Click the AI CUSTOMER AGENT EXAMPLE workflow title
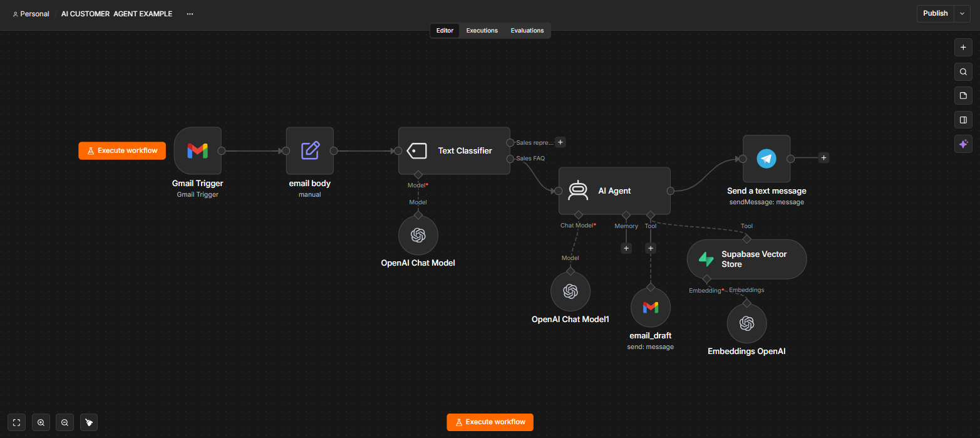Screen dimensions: 980x438 [116, 14]
